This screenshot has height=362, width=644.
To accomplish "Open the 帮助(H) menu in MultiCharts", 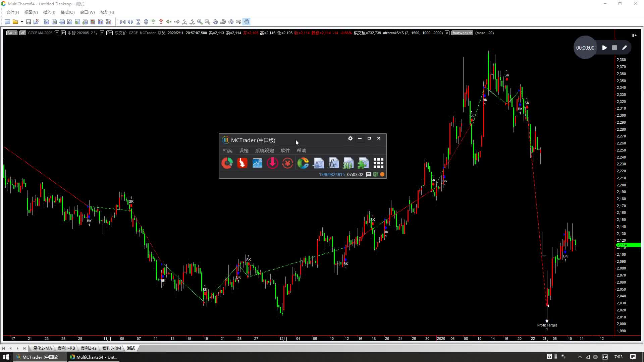I will tap(107, 12).
